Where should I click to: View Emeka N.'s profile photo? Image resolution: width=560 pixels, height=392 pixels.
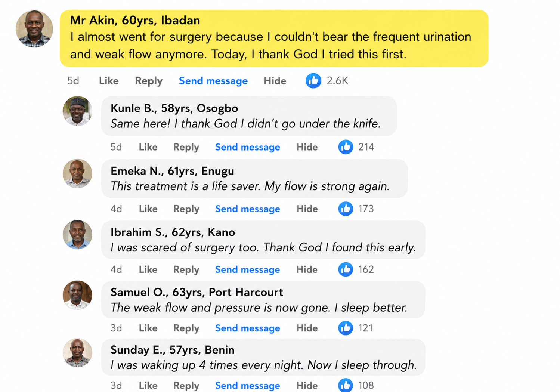[77, 174]
